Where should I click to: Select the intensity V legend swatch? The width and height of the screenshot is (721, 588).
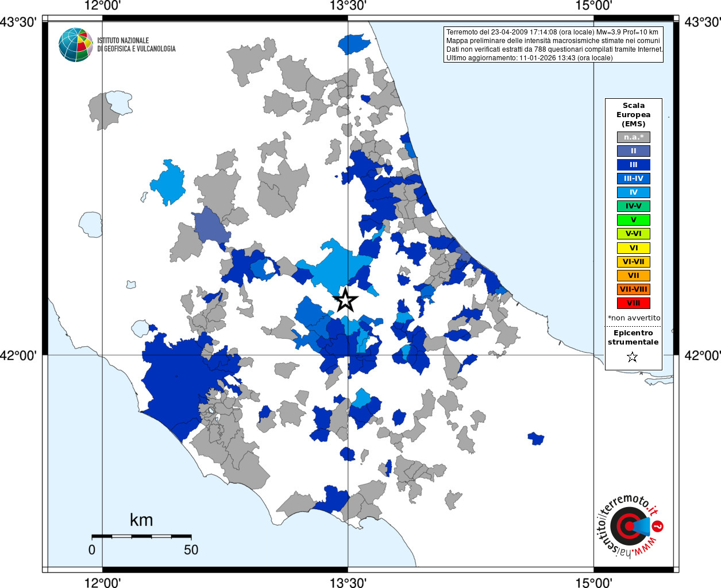click(x=634, y=220)
